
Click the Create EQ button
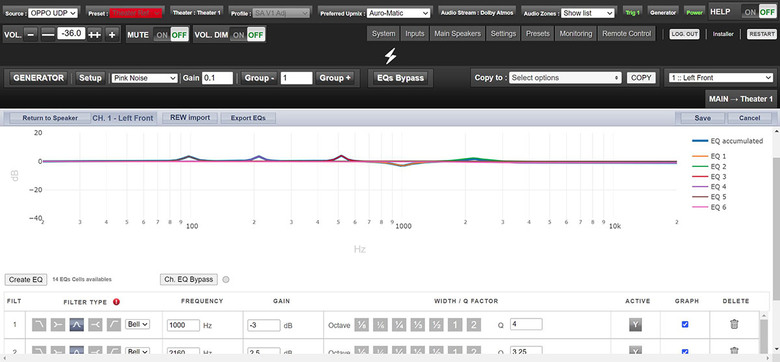click(26, 279)
